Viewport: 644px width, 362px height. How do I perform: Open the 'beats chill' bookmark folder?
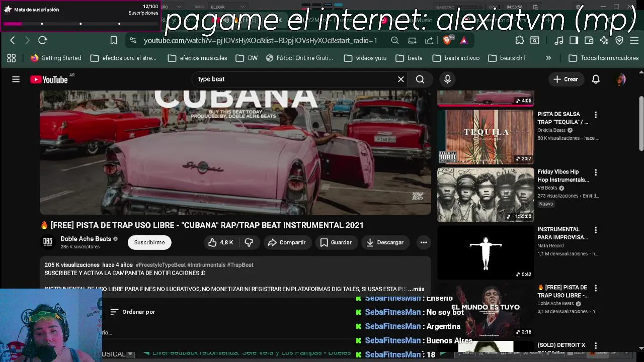point(508,58)
